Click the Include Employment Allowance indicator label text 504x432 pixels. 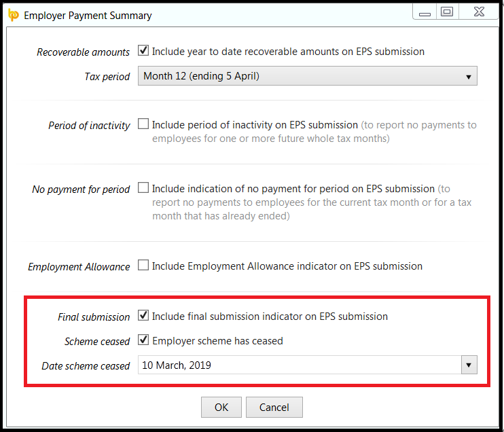click(287, 266)
